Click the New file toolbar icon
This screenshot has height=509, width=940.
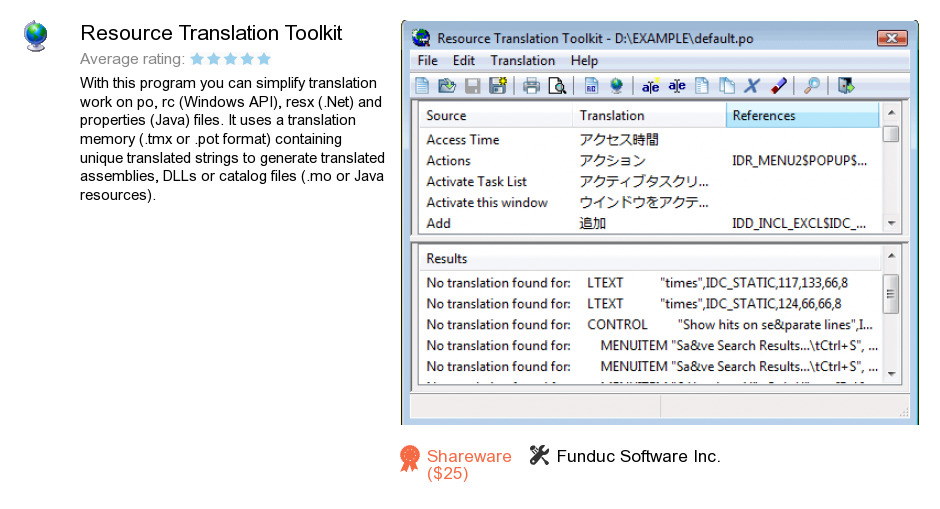422,86
